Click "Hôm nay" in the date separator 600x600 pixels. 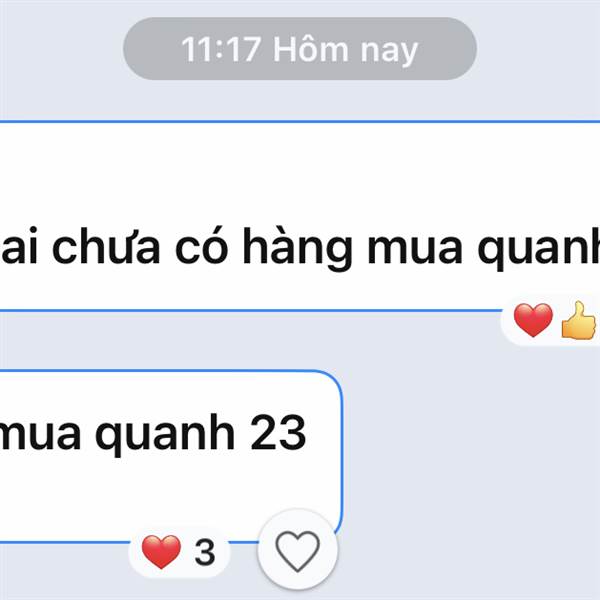(345, 49)
